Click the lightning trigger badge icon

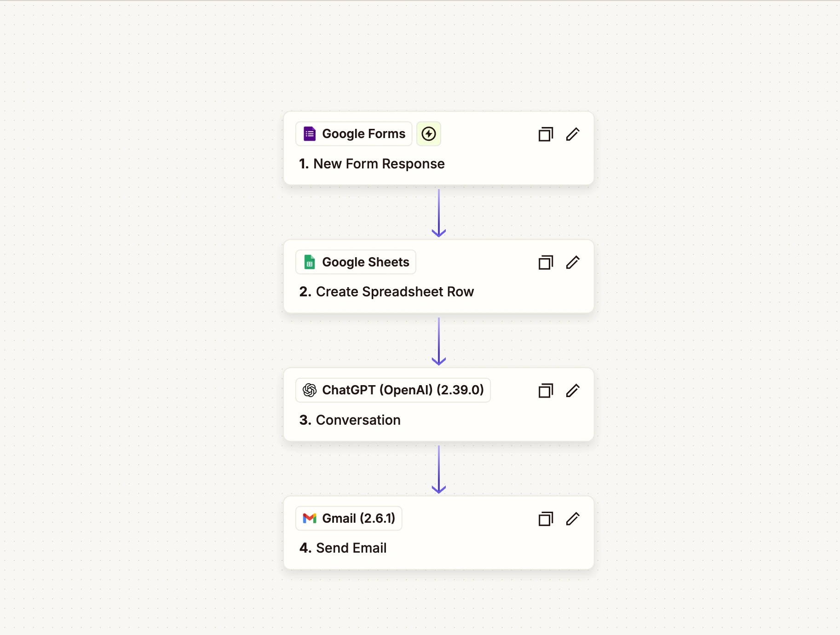tap(429, 134)
